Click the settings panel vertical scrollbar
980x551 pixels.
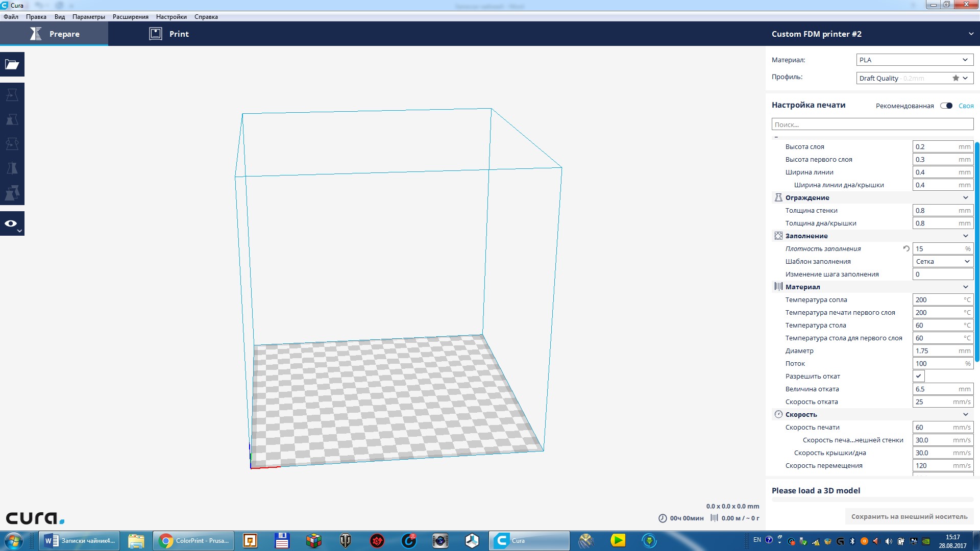click(x=977, y=253)
